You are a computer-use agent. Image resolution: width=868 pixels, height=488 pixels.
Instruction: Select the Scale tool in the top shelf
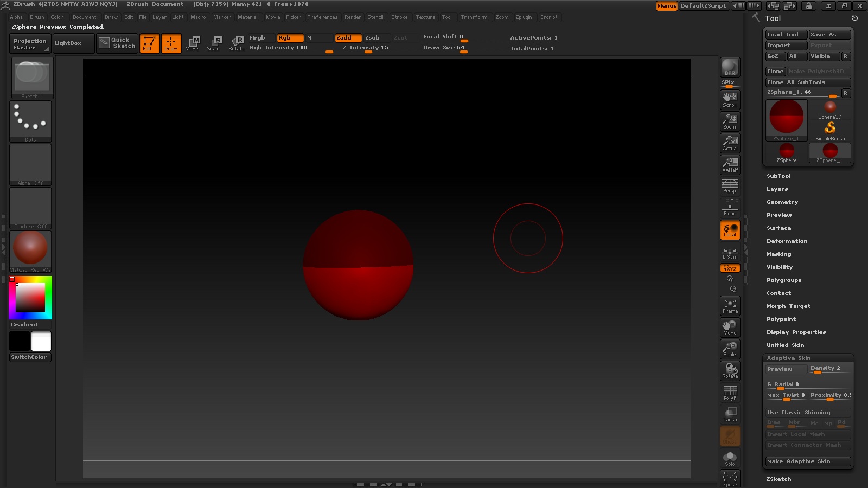214,43
